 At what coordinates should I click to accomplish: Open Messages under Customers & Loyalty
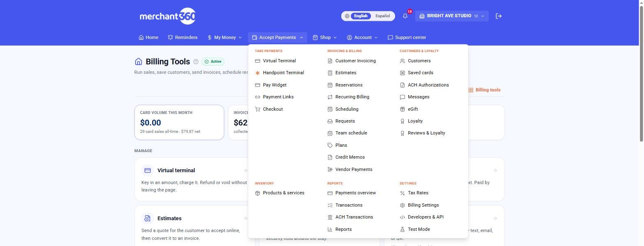click(x=419, y=97)
